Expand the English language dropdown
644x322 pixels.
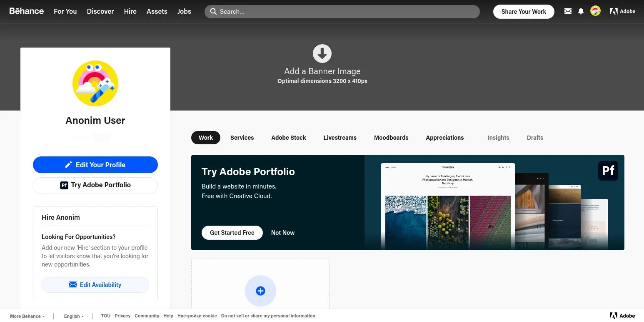(x=74, y=316)
